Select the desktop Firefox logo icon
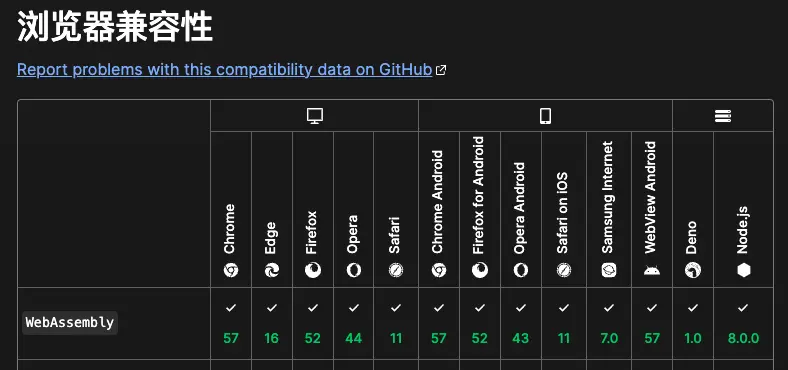The image size is (788, 370). pos(313,270)
